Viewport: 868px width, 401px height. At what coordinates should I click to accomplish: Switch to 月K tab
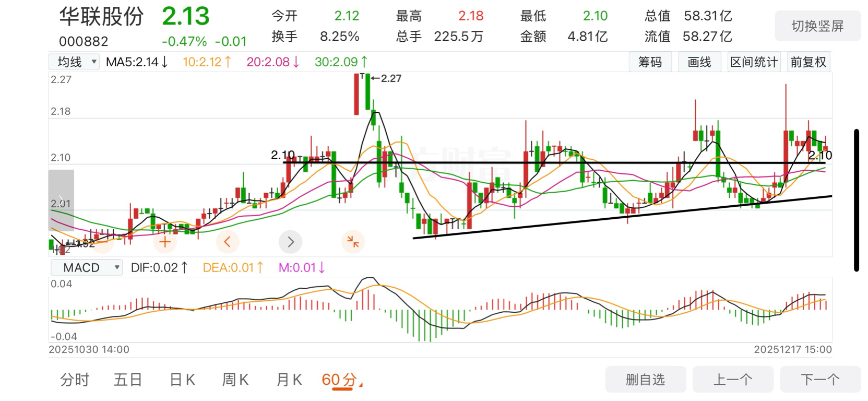pyautogui.click(x=289, y=380)
